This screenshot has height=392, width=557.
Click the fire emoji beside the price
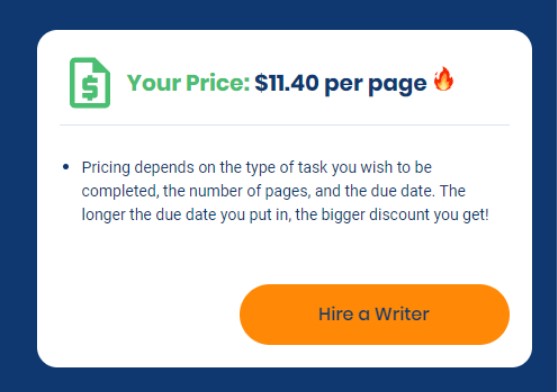point(444,79)
